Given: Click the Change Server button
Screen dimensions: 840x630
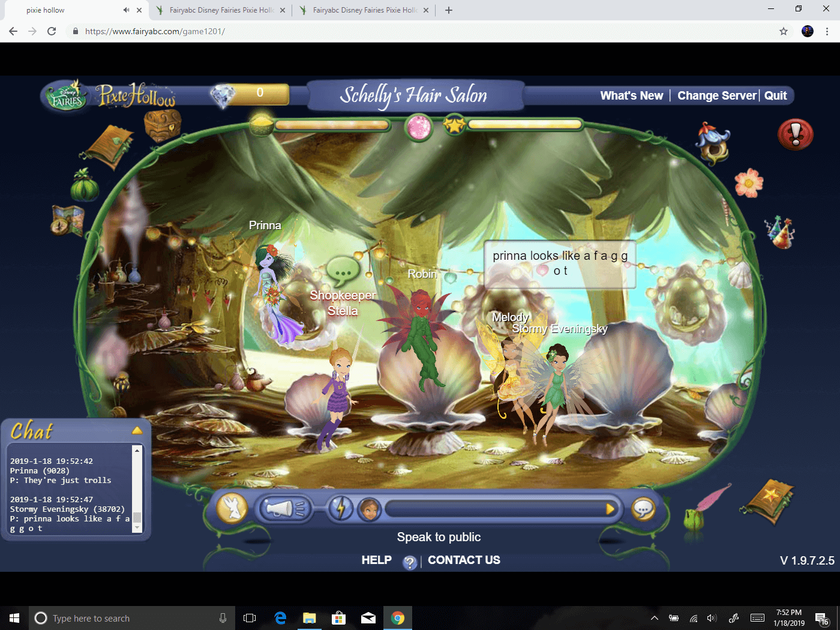Looking at the screenshot, I should coord(716,95).
